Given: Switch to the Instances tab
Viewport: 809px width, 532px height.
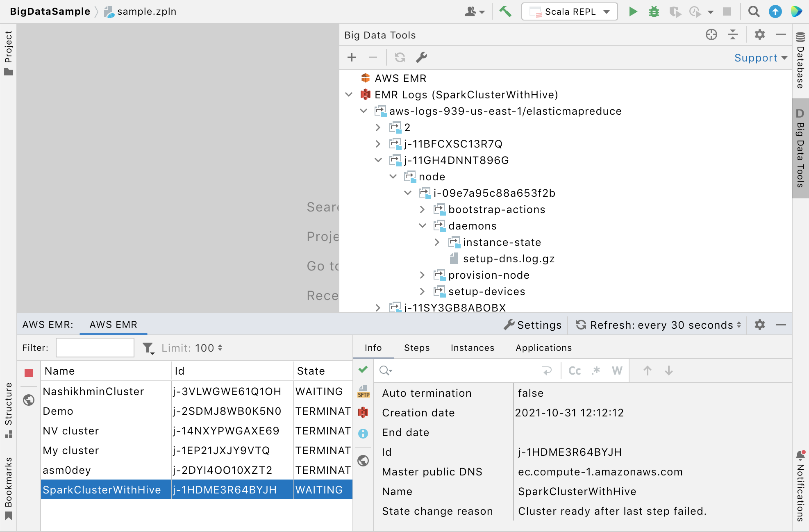Looking at the screenshot, I should 473,348.
